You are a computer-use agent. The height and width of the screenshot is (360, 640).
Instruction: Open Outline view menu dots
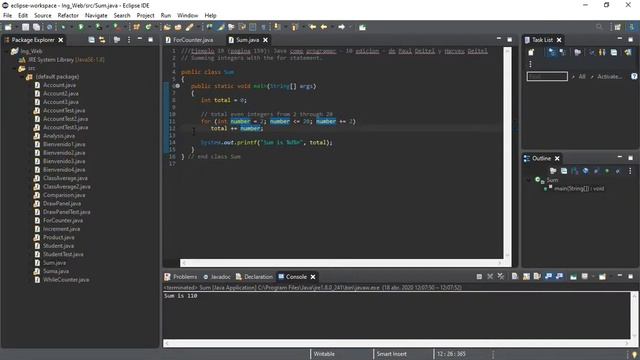630,171
